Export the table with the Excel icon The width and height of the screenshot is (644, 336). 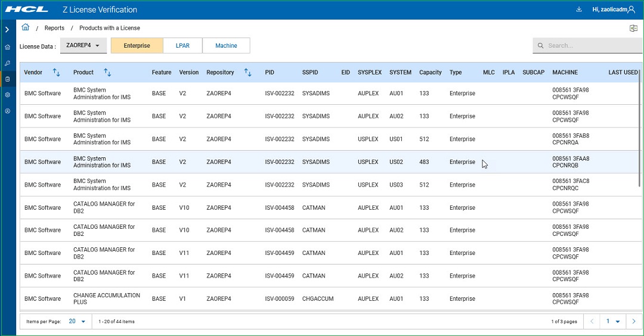point(633,28)
